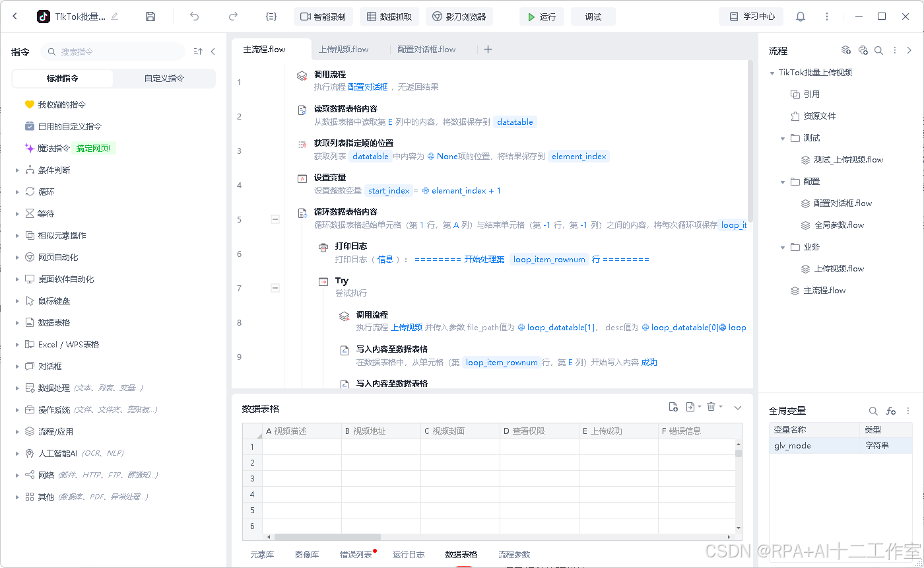Collapse the TikTok批量上传视频 root node
Image resolution: width=924 pixels, height=568 pixels.
772,73
